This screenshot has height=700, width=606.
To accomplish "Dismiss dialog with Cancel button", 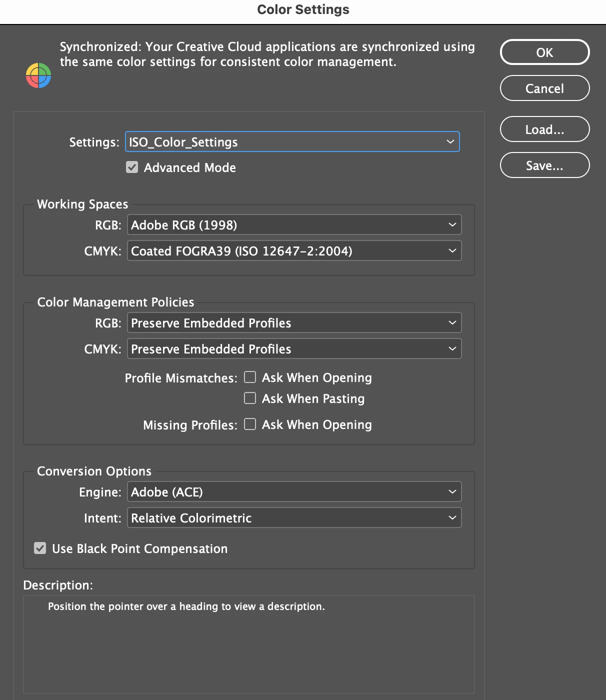I will pos(544,88).
